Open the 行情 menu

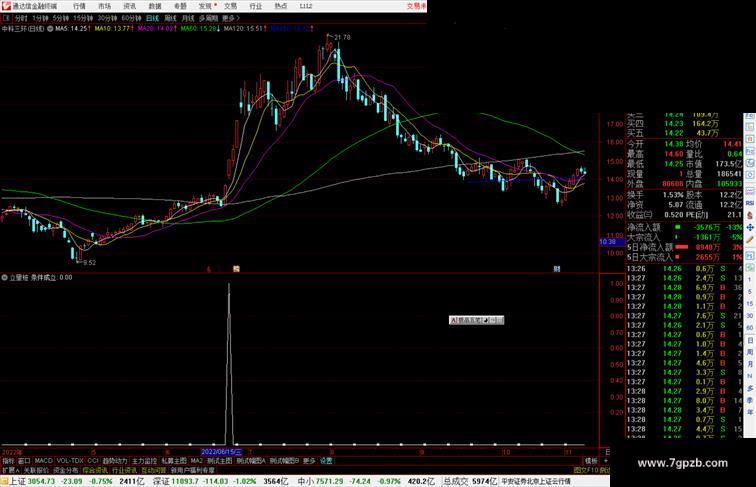pos(79,6)
